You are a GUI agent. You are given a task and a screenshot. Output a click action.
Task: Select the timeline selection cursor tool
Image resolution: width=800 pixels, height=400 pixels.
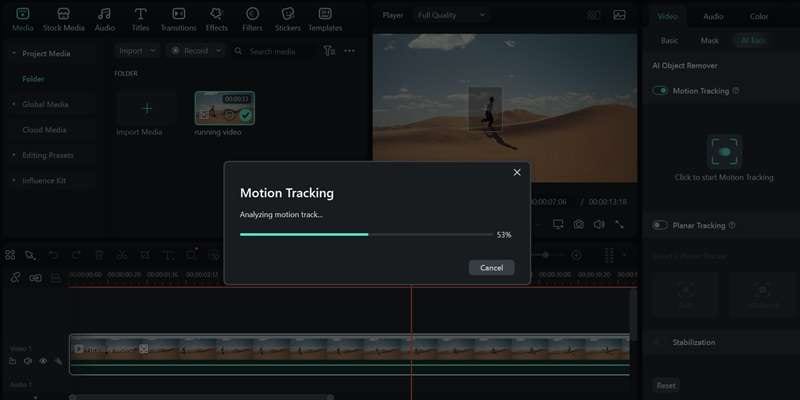(30, 255)
